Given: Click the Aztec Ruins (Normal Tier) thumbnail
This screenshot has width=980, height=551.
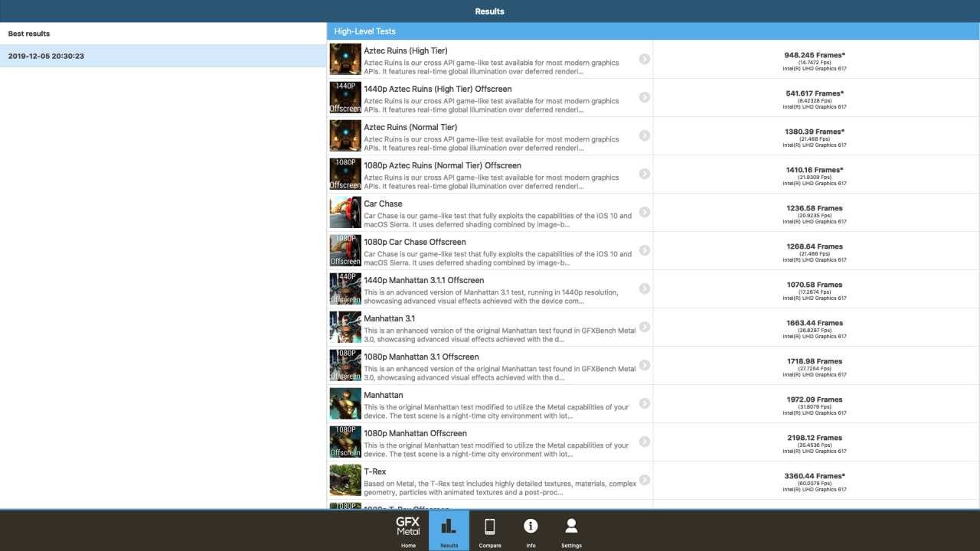Looking at the screenshot, I should pyautogui.click(x=345, y=135).
